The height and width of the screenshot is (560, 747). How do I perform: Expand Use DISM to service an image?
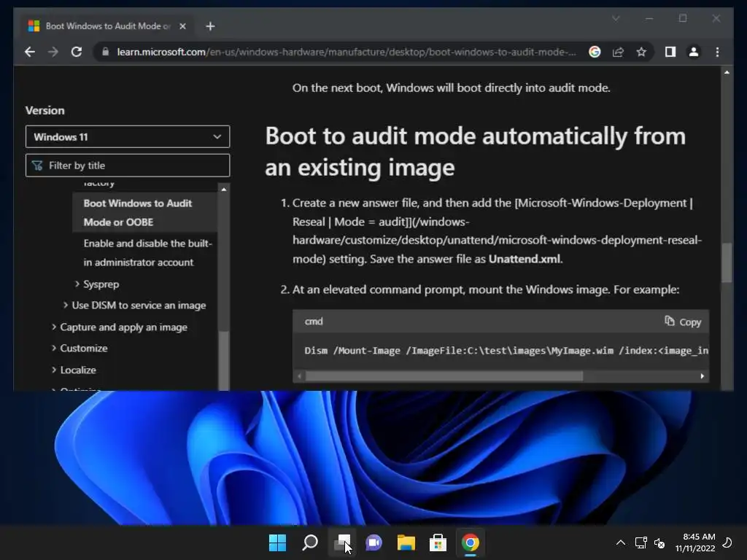click(x=66, y=306)
